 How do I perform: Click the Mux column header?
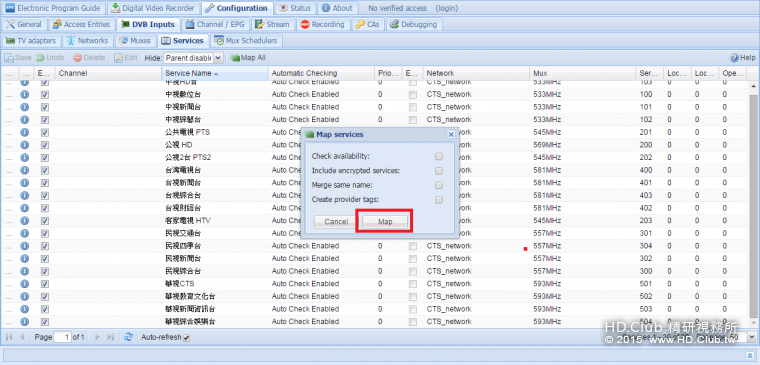583,73
